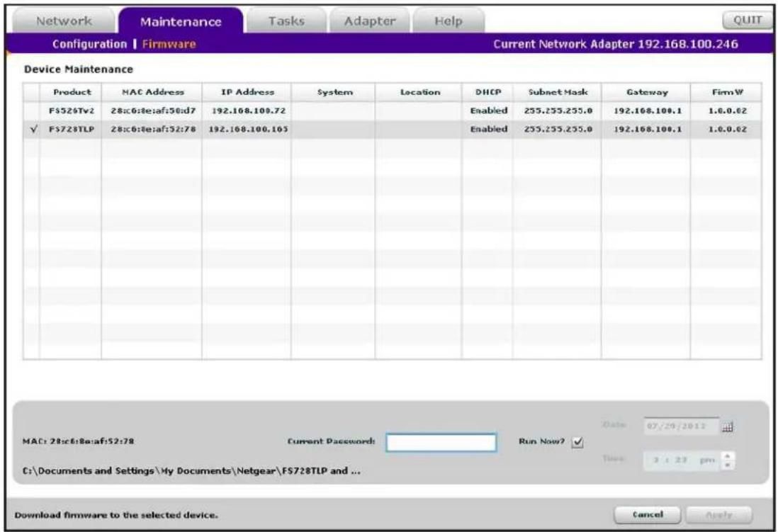778x532 pixels.
Task: Click the Date field
Action: point(681,426)
